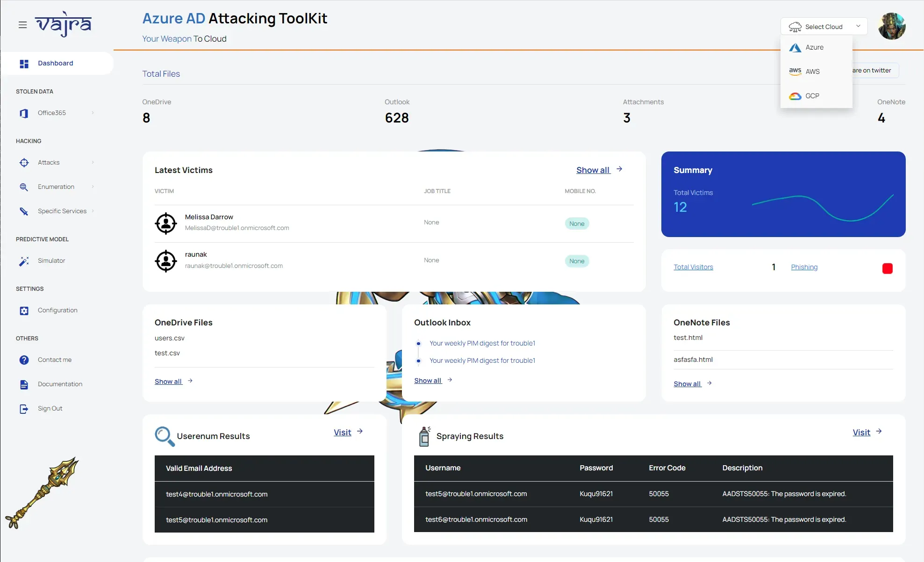Click the Simulator wand icon
Screen dimensions: 924x562
(24, 261)
